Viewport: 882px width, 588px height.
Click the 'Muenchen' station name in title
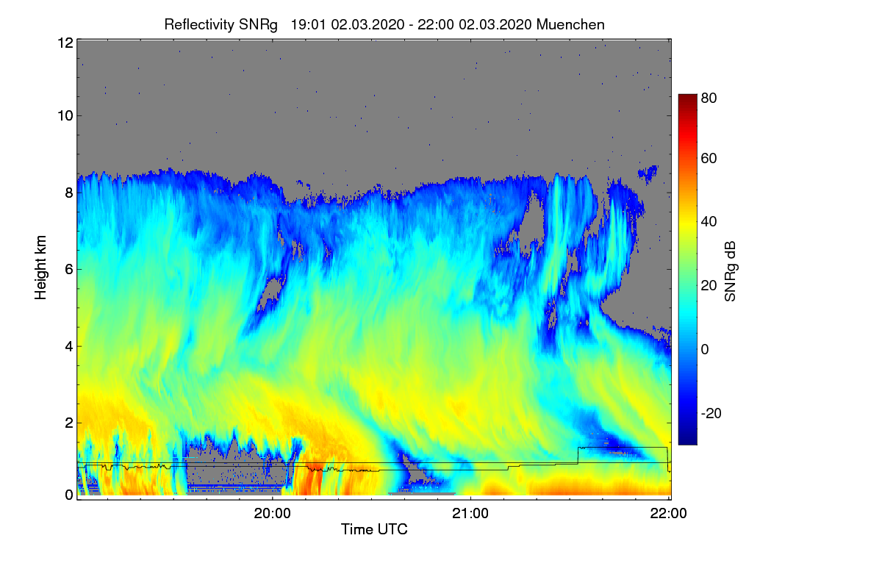tap(571, 24)
